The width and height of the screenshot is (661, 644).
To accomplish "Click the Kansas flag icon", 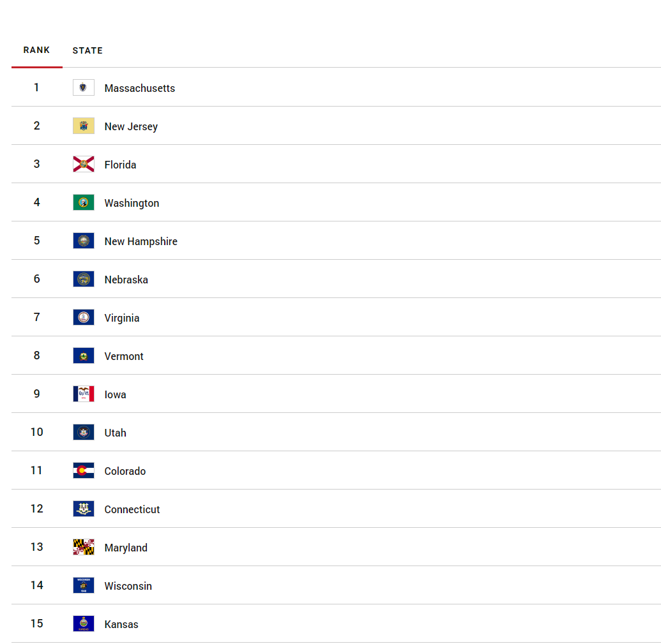I will [84, 624].
